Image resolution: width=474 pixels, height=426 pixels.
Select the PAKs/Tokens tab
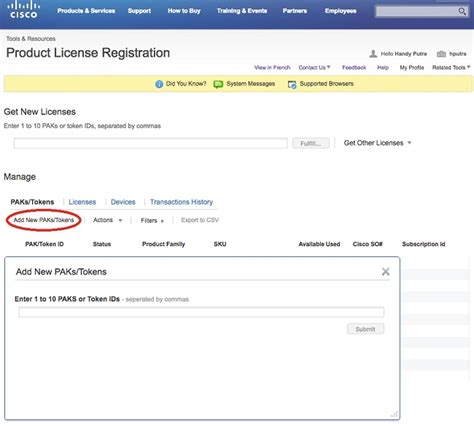[x=32, y=202]
